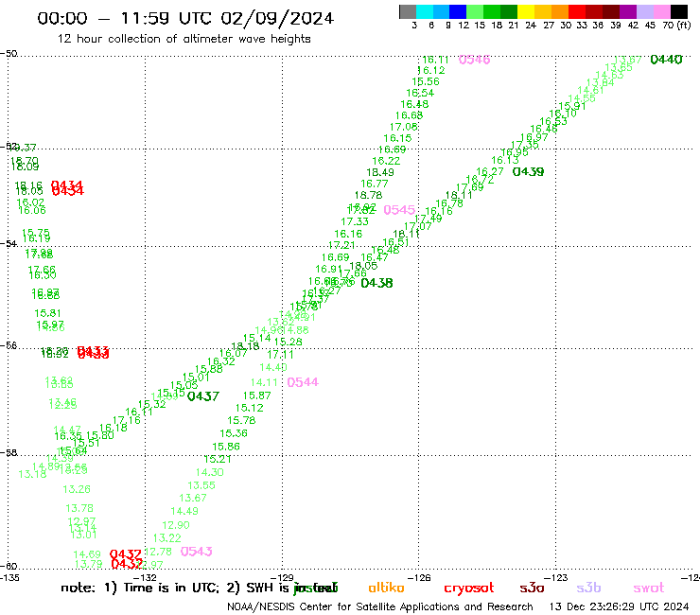Click the wave height value 18.49
Viewport: 700px width, 615px height.
(x=380, y=173)
